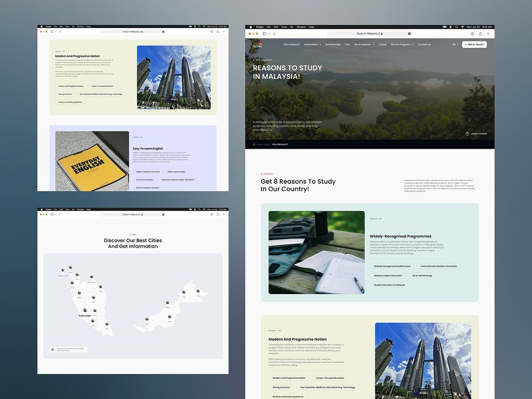
Task: Click Globally Recognized Qualifications tag
Action: point(392,266)
